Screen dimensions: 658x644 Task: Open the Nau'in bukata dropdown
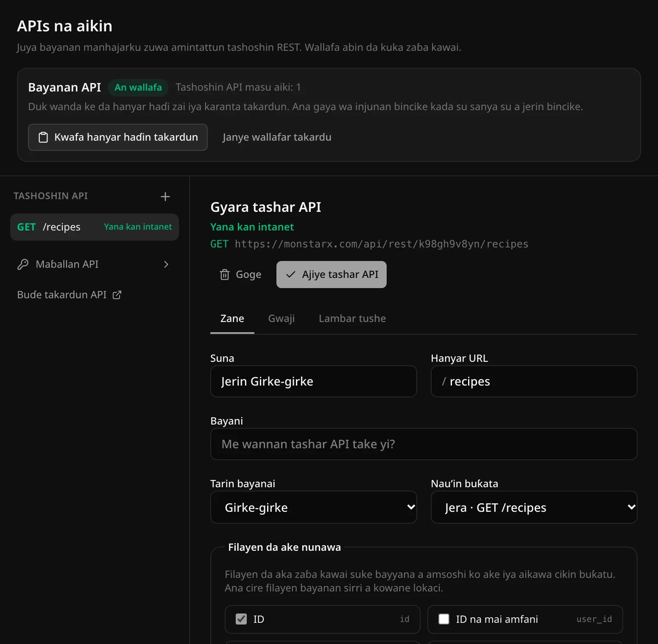[x=534, y=507]
